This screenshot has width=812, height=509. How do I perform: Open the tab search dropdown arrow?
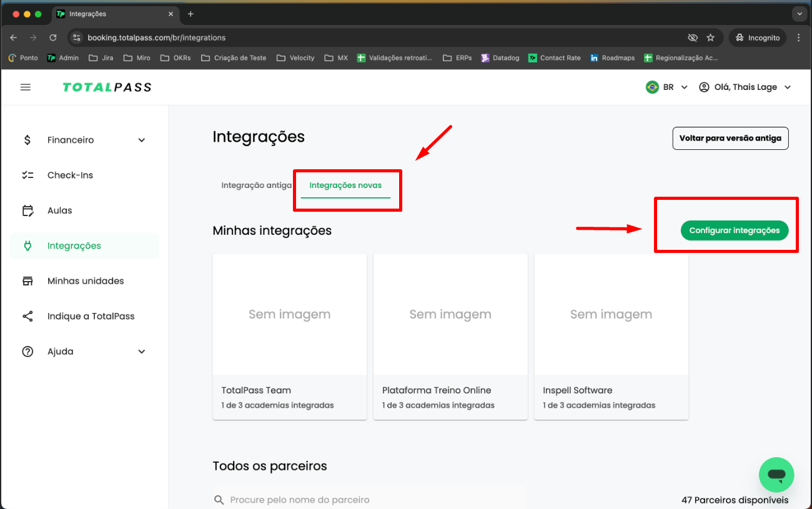coord(799,14)
